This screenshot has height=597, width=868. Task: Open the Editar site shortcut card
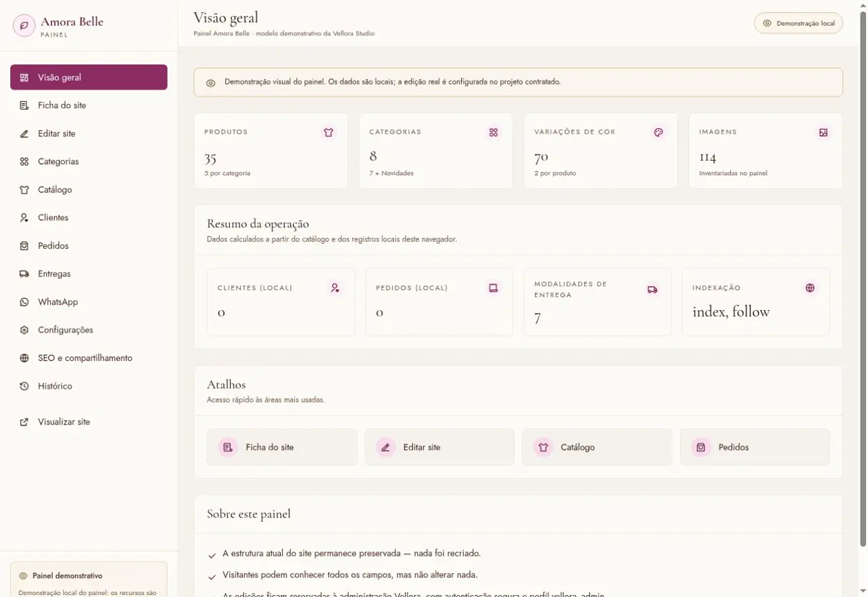439,447
